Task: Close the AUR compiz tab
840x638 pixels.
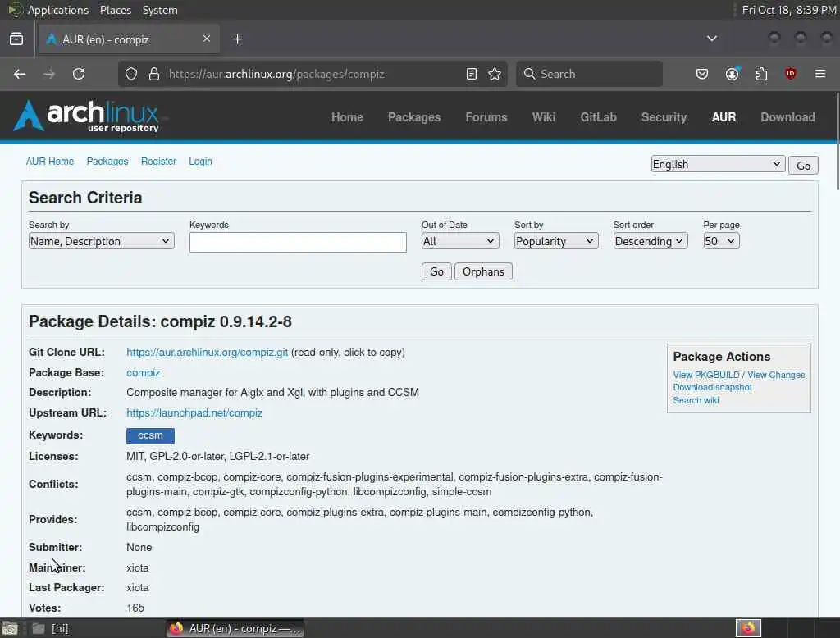Action: pyautogui.click(x=207, y=39)
